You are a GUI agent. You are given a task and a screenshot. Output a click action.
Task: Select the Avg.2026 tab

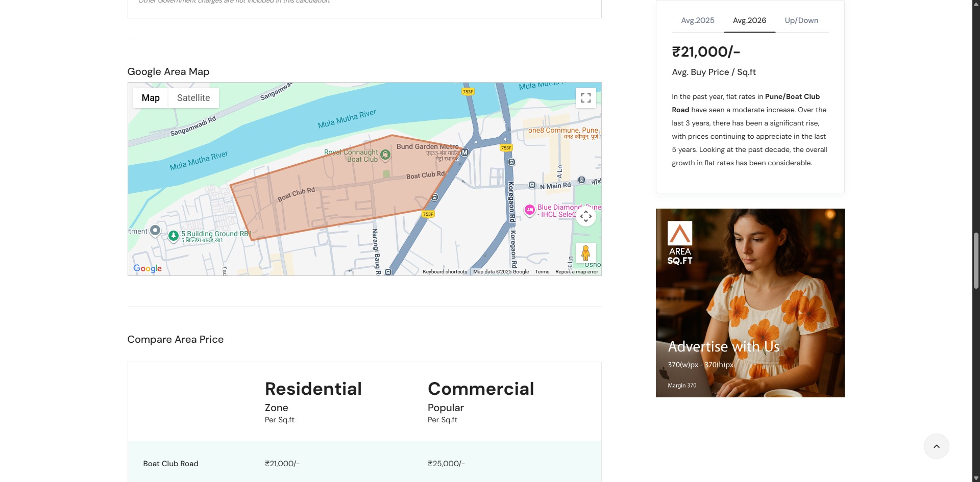(749, 20)
